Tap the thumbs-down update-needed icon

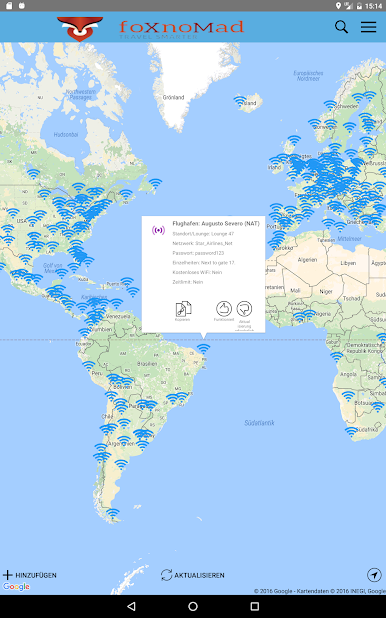click(x=244, y=309)
